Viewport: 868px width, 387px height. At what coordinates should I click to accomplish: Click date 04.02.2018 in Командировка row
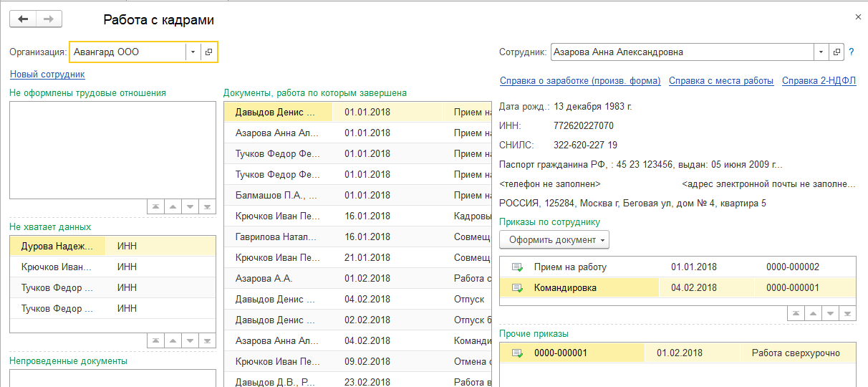point(694,288)
